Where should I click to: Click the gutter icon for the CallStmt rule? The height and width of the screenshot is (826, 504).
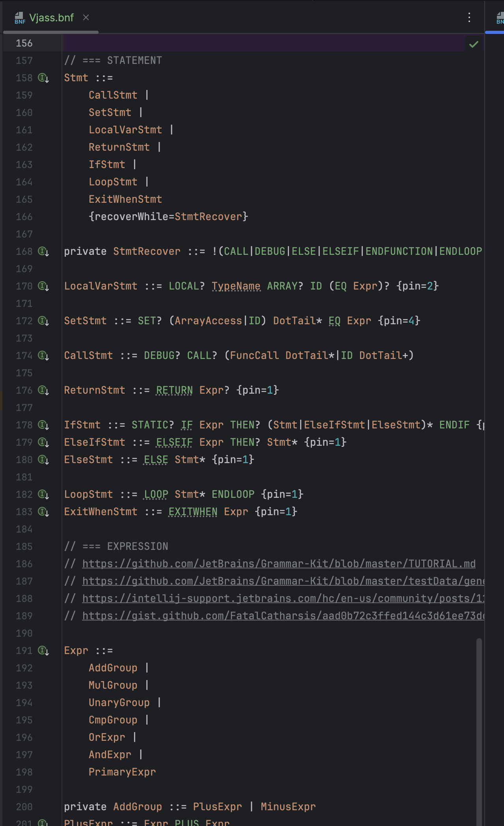click(43, 355)
